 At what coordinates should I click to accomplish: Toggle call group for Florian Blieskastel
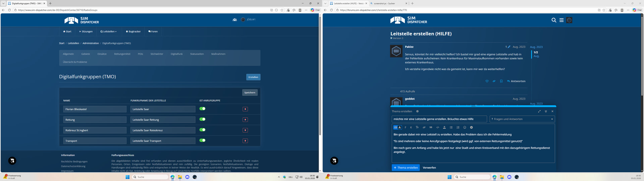(x=202, y=109)
